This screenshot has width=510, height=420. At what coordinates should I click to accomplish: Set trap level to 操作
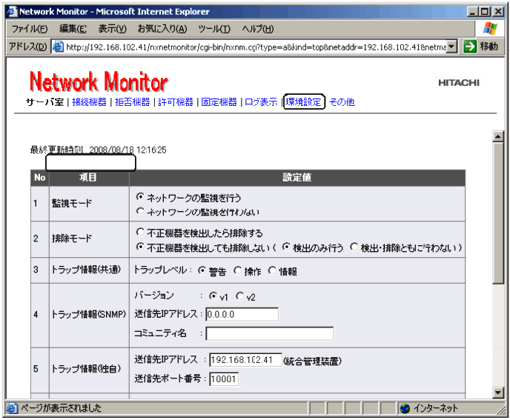coord(238,270)
